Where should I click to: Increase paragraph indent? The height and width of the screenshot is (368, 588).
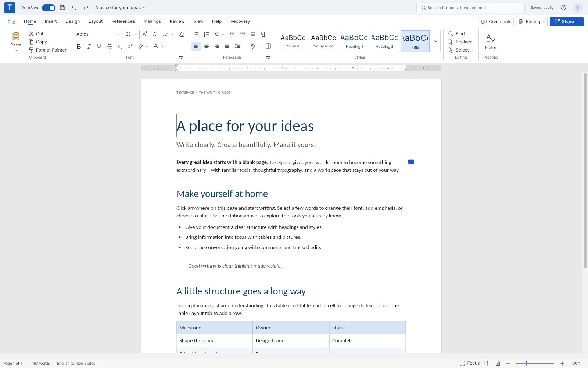coord(243,34)
